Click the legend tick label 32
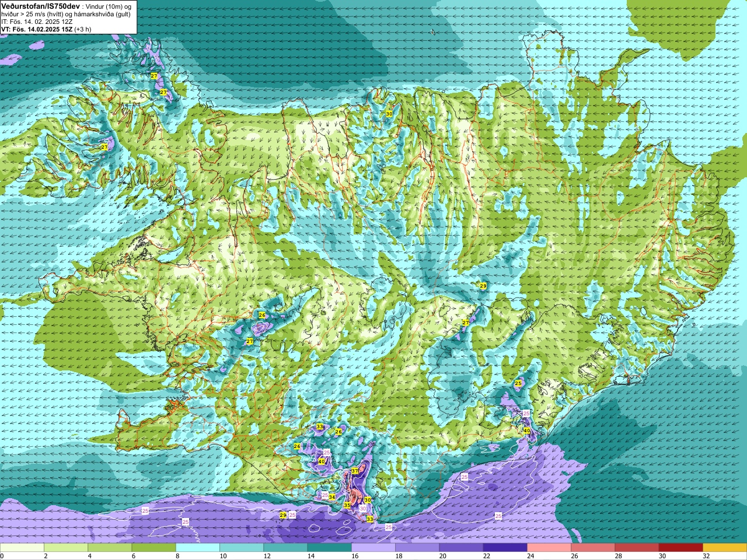This screenshot has width=747, height=560. click(x=706, y=556)
